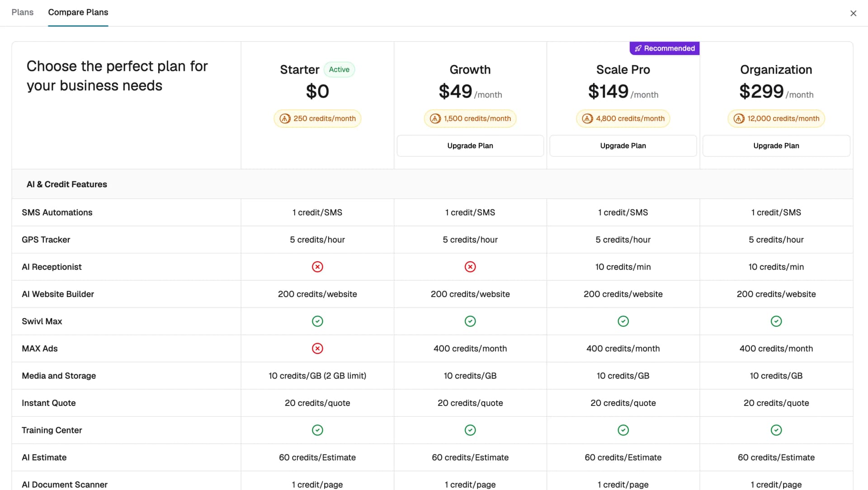Click green check for Growth Training Center
This screenshot has height=490, width=868.
[470, 430]
